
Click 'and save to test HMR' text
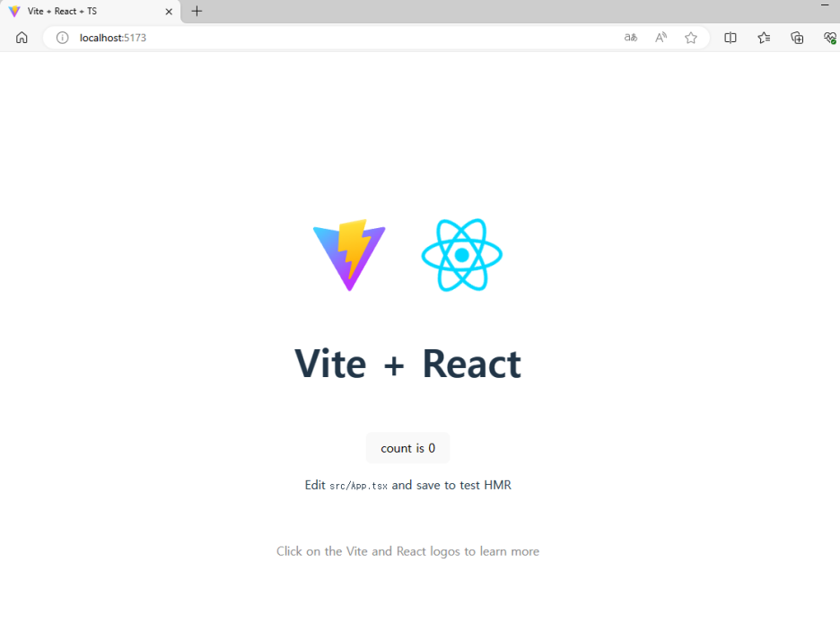click(x=451, y=485)
